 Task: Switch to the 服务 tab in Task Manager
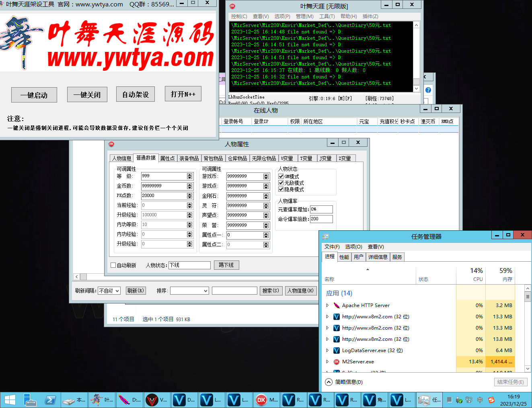397,257
